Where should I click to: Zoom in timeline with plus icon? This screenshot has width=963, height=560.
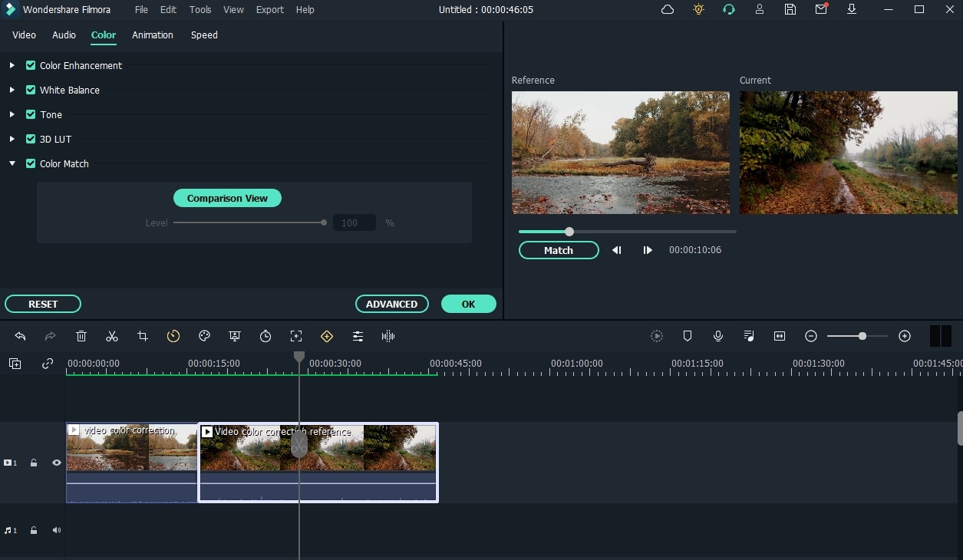tap(905, 336)
